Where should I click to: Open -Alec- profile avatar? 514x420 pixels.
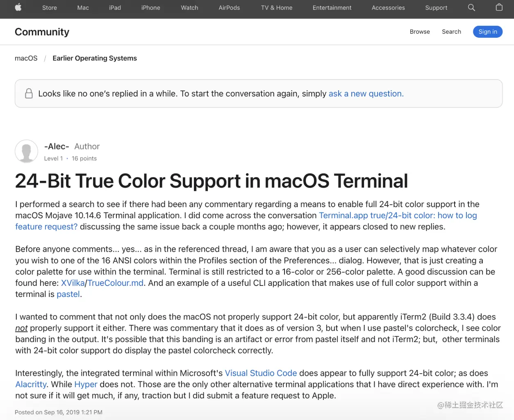tap(27, 151)
